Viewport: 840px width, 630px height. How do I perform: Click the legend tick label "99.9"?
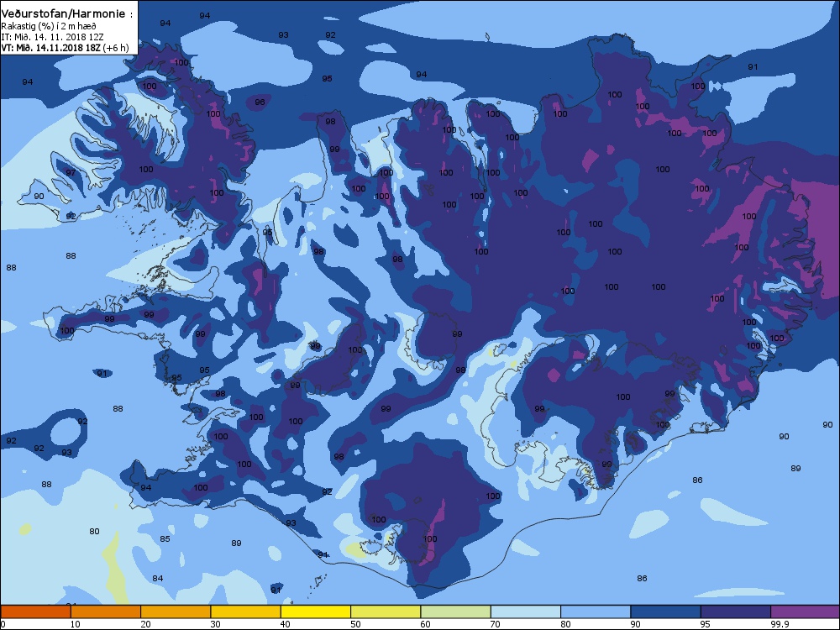[x=779, y=624]
